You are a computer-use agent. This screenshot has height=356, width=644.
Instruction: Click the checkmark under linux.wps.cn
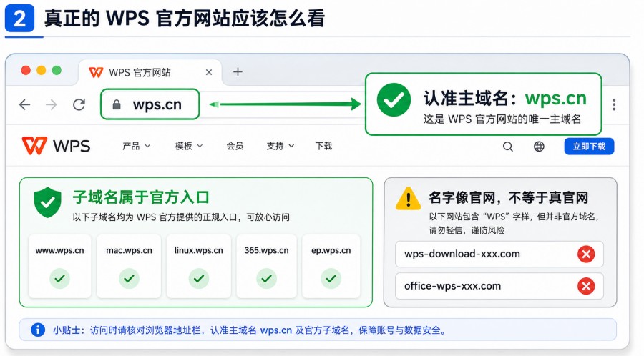click(x=199, y=279)
